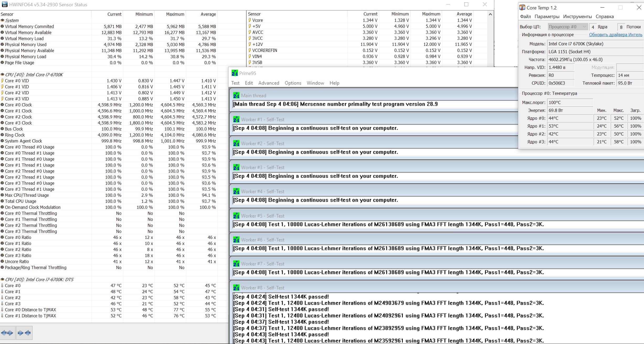The width and height of the screenshot is (644, 344).
Task: Click the expand layout arrows button in HWiNFO
Action: (x=7, y=333)
